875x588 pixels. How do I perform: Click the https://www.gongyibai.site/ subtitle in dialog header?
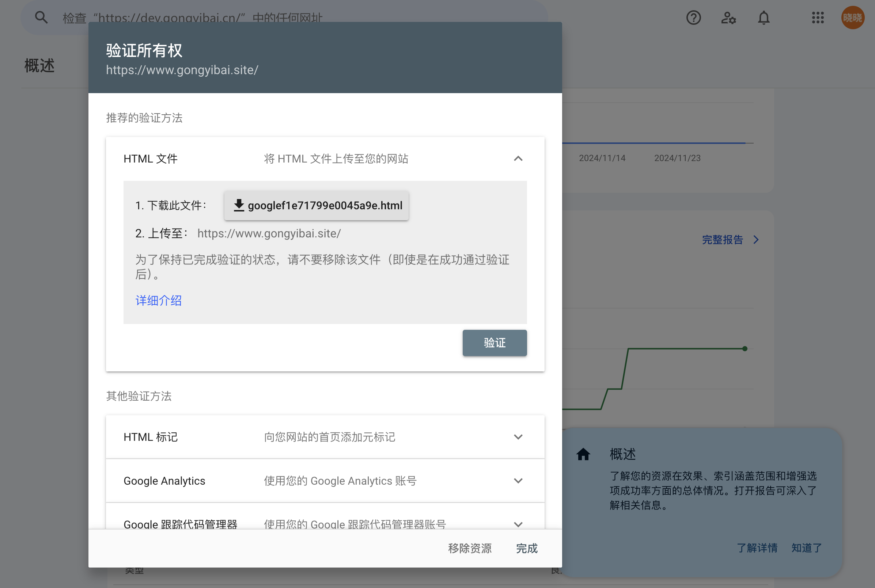tap(182, 70)
